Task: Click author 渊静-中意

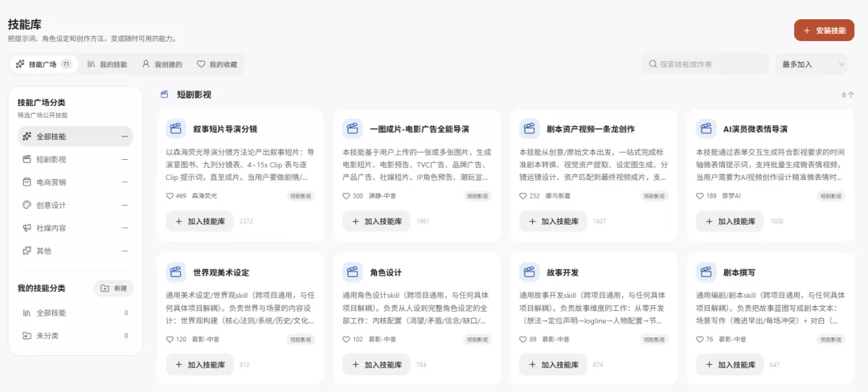Action: pyautogui.click(x=382, y=196)
